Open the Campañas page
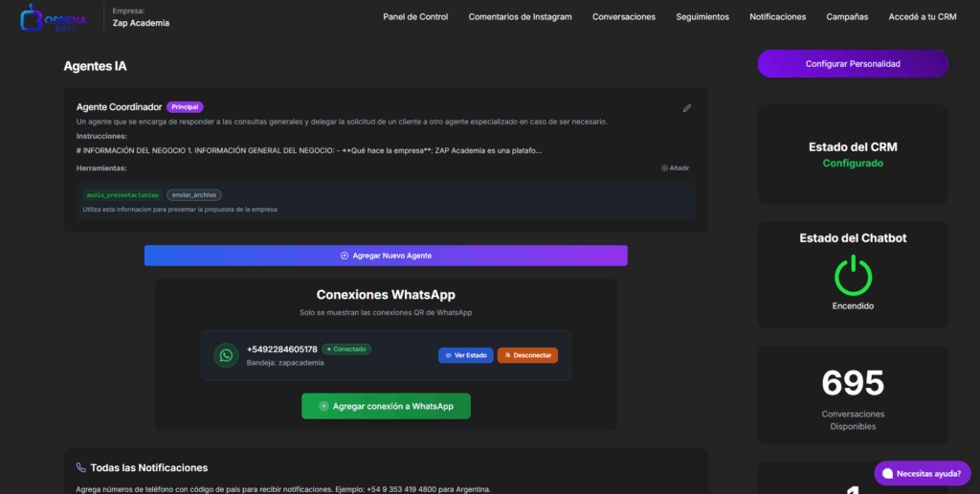 847,16
